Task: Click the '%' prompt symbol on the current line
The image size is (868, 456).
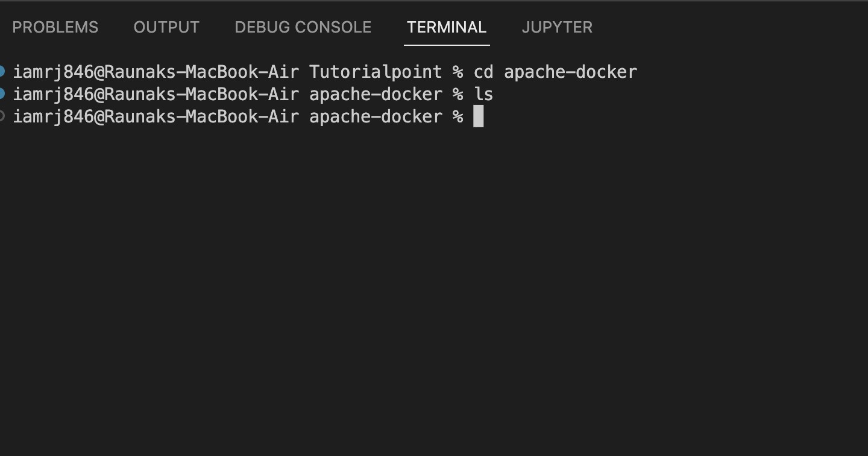Action: [x=459, y=116]
